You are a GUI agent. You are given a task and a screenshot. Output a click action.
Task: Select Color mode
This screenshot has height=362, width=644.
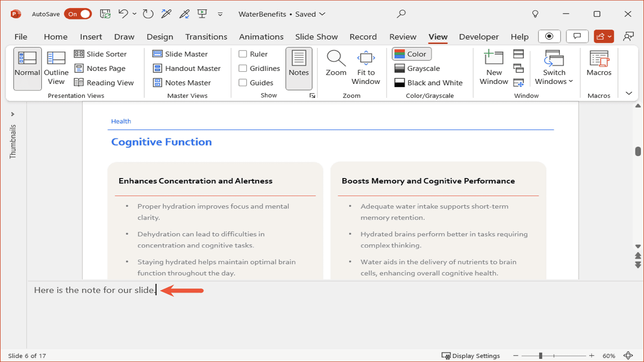(x=412, y=54)
